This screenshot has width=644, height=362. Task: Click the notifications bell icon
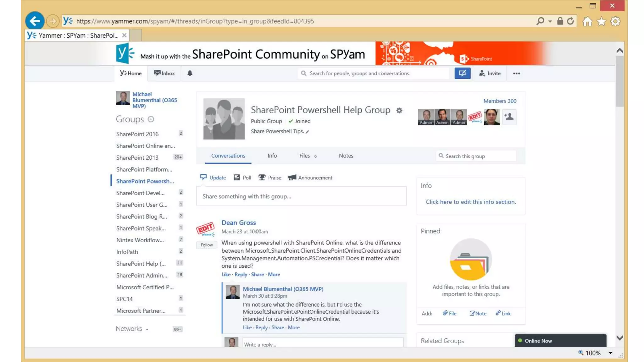point(190,73)
